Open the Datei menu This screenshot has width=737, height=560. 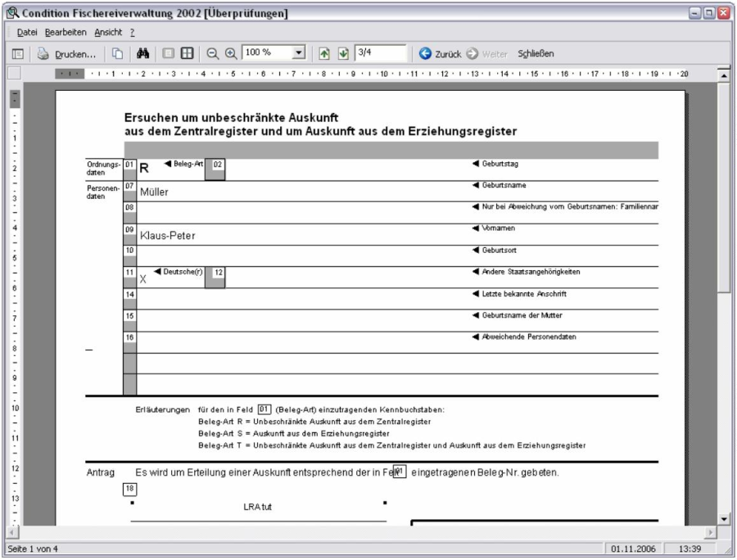[x=26, y=32]
